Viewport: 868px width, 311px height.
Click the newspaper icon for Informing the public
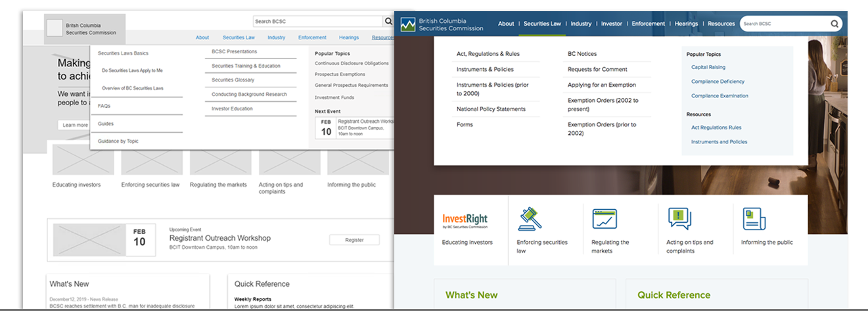(x=754, y=218)
